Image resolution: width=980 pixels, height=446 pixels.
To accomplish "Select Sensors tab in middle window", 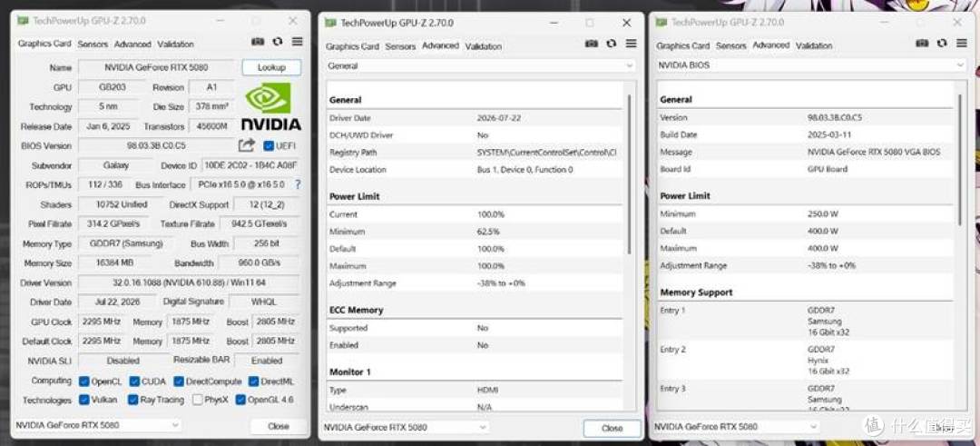I will click(x=401, y=46).
